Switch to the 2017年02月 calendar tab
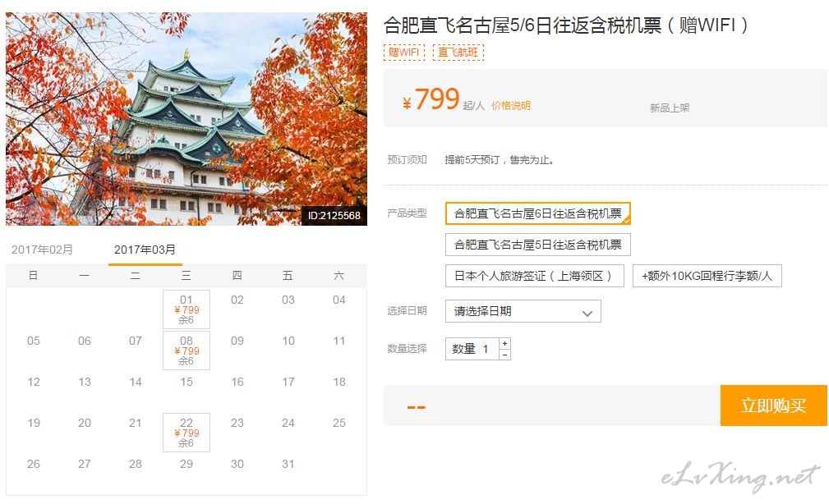The width and height of the screenshot is (829, 504). pyautogui.click(x=42, y=250)
